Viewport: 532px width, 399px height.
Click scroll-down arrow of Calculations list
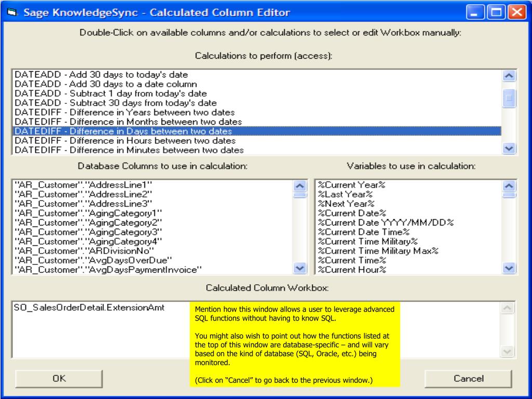pyautogui.click(x=509, y=148)
